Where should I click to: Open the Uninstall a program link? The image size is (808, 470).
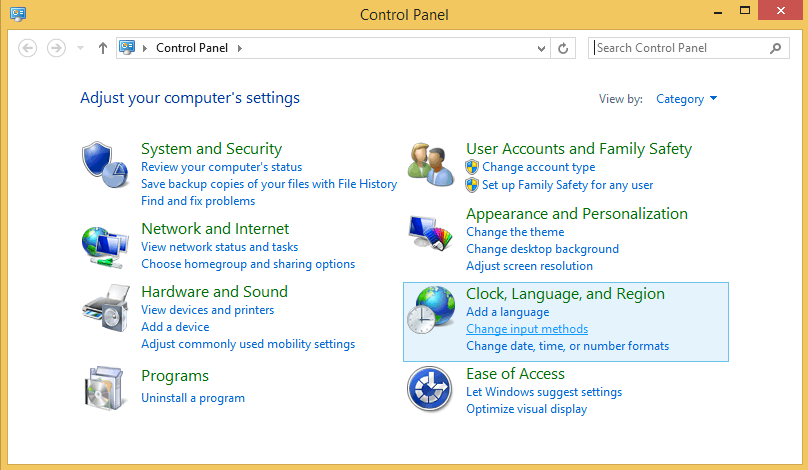click(193, 398)
